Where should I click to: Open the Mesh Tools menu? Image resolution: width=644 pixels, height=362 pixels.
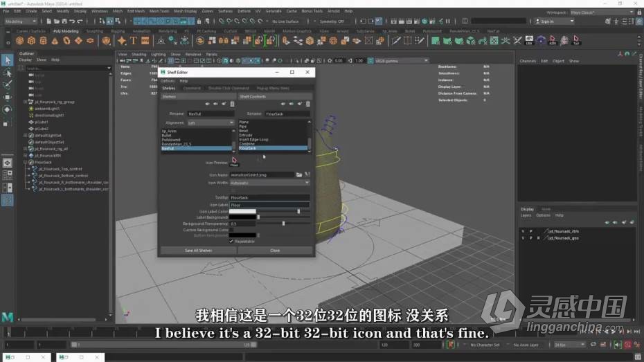pos(159,11)
